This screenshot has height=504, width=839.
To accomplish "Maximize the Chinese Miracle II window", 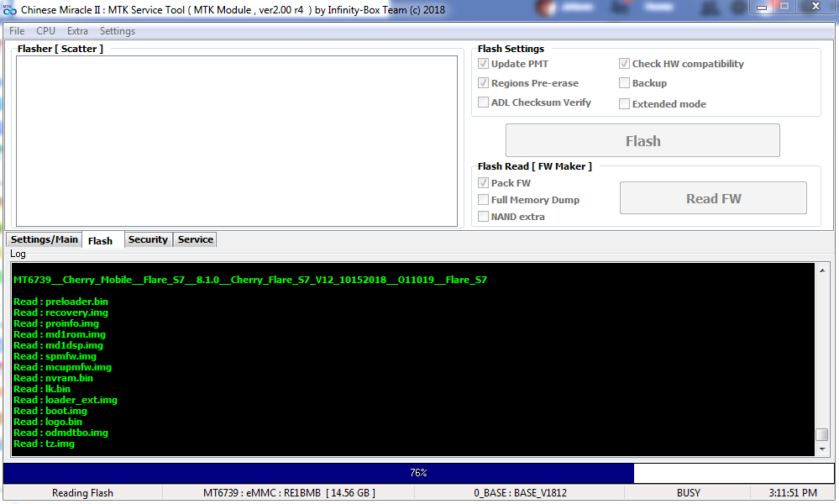I will point(784,7).
